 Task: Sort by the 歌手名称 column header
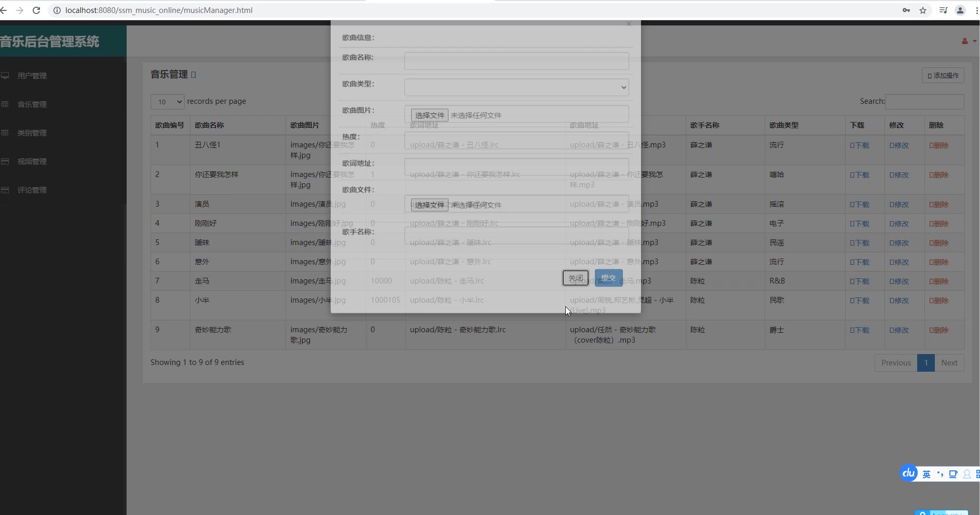pos(725,125)
